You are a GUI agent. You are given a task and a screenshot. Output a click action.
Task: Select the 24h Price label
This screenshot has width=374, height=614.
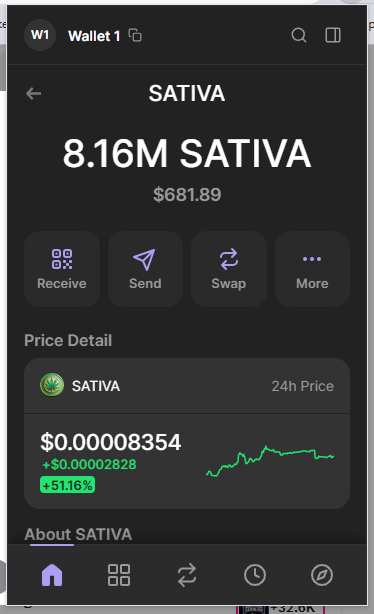(302, 386)
